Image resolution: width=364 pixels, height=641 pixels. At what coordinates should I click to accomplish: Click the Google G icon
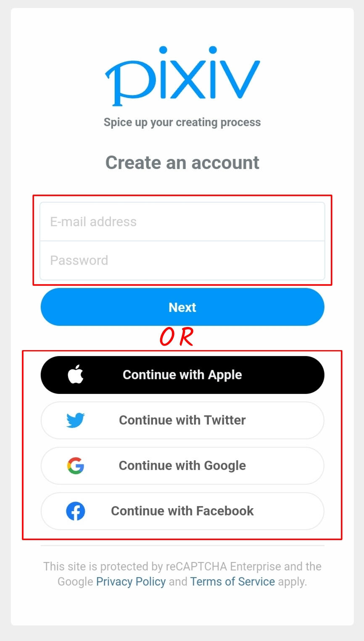pyautogui.click(x=76, y=465)
